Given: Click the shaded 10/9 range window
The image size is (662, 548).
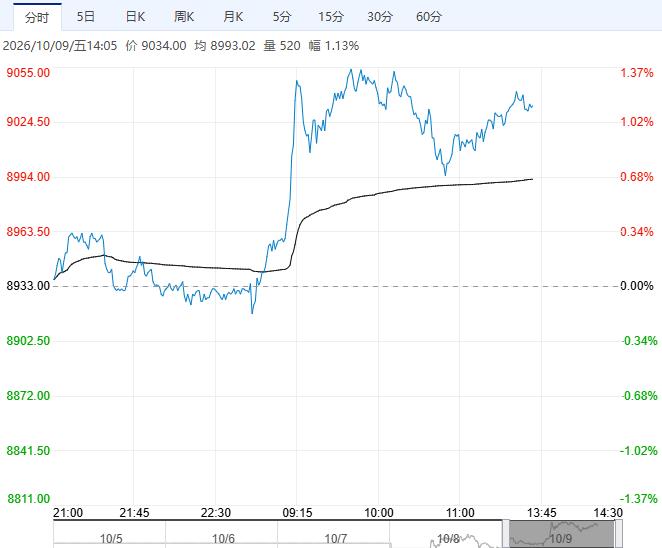Looking at the screenshot, I should 562,534.
